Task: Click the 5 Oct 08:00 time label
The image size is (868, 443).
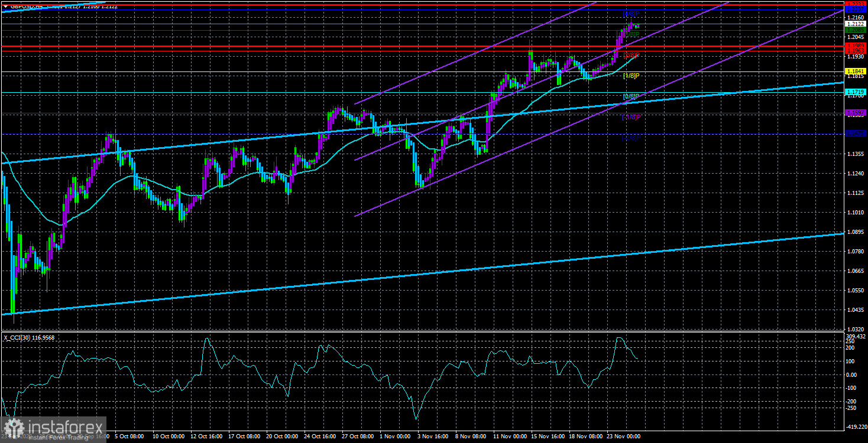Action: 129,437
